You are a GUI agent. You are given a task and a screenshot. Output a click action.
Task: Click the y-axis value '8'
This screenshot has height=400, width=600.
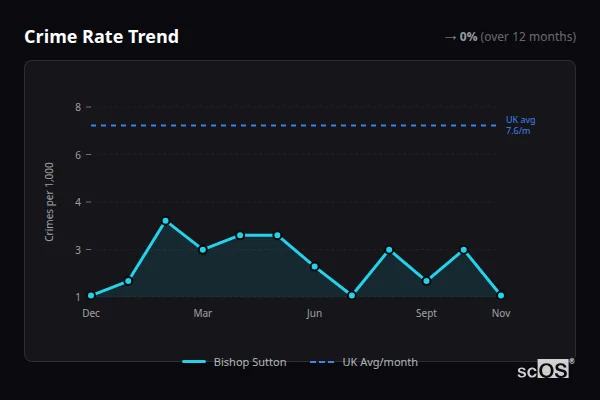click(78, 107)
